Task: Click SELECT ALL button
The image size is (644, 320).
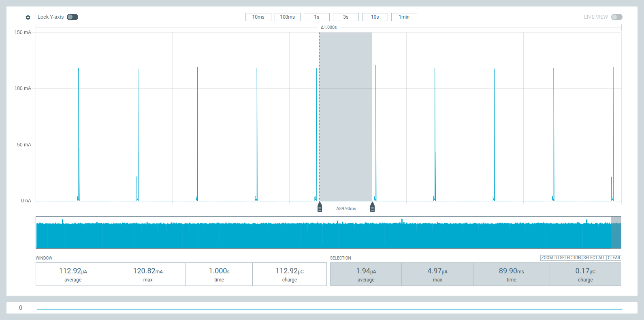Action: pos(594,258)
